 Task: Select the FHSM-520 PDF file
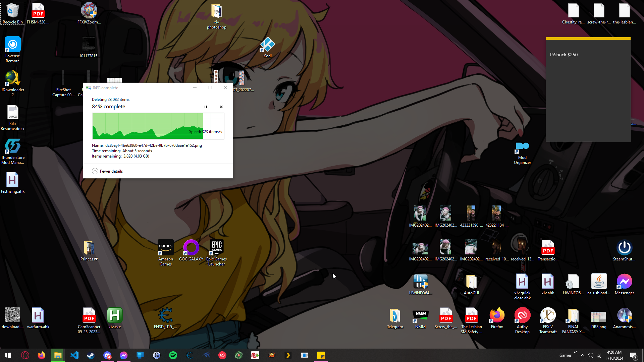click(x=38, y=13)
